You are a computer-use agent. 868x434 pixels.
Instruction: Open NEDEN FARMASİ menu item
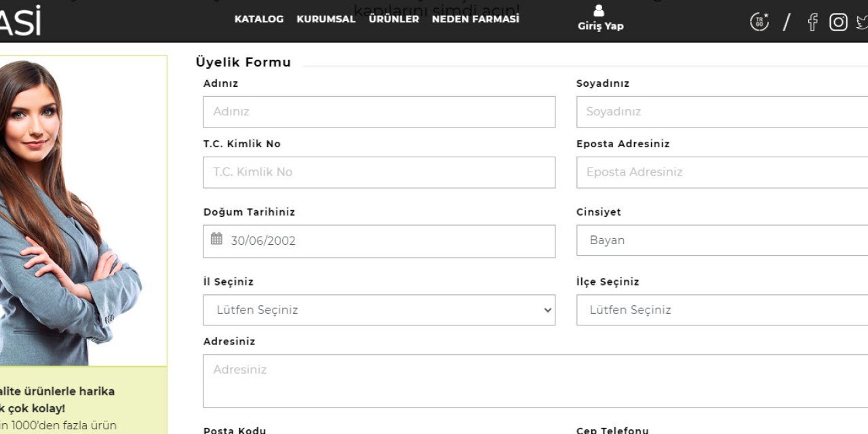click(x=475, y=19)
